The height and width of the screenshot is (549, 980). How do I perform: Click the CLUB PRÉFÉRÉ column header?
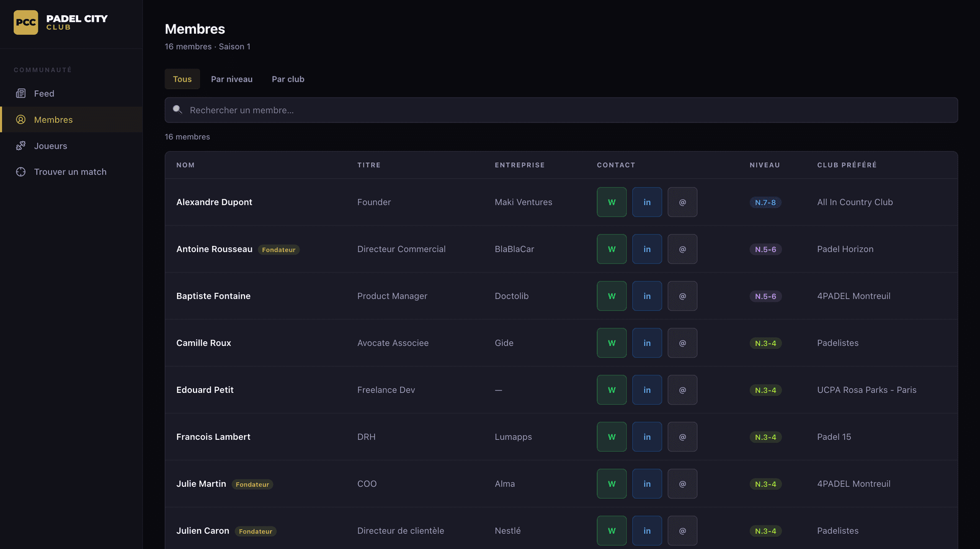[x=847, y=165]
